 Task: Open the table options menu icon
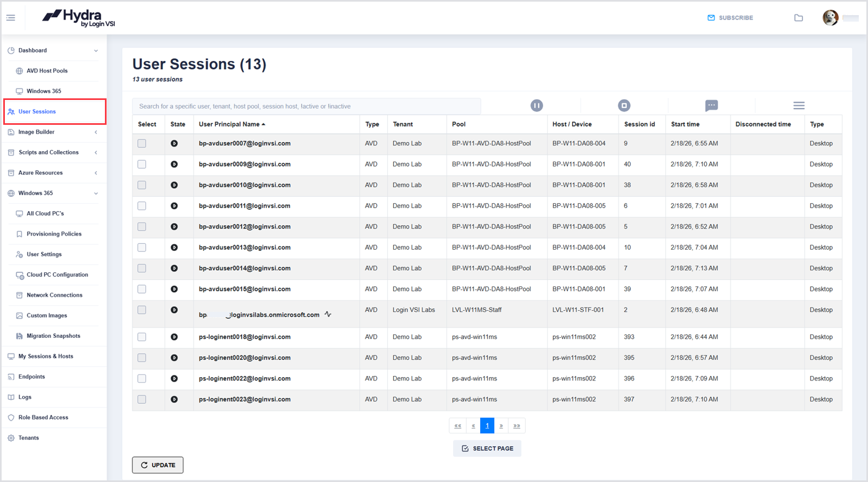799,106
